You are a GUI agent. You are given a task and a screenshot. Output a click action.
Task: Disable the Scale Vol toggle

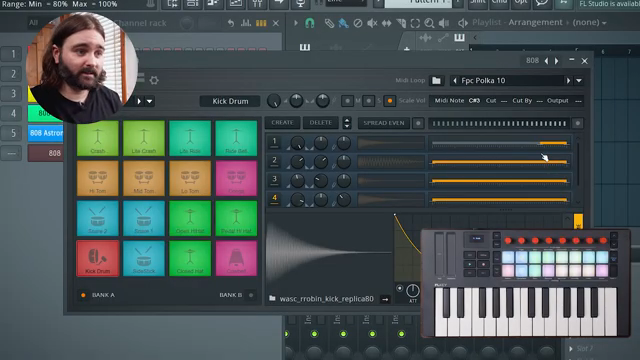pyautogui.click(x=390, y=101)
